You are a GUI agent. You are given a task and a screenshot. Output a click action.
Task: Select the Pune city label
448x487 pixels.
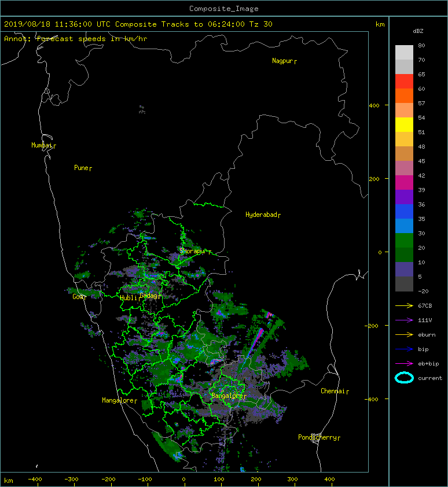pyautogui.click(x=81, y=168)
